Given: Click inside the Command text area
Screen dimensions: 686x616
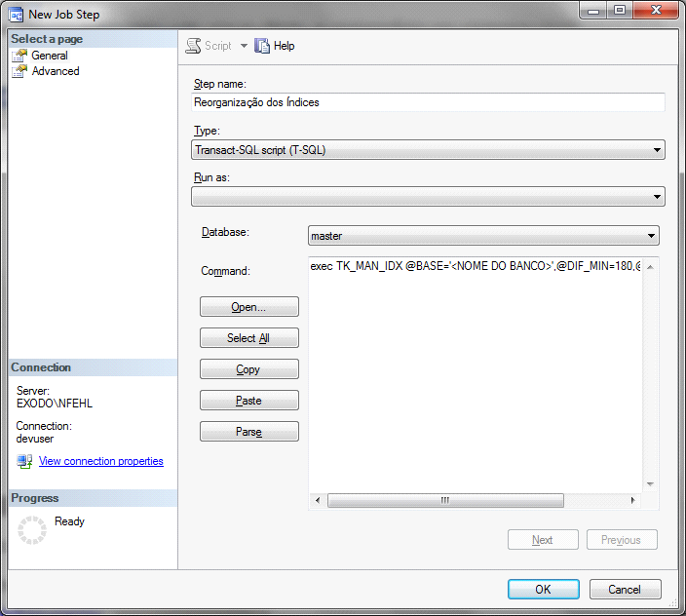Looking at the screenshot, I should click(x=476, y=376).
